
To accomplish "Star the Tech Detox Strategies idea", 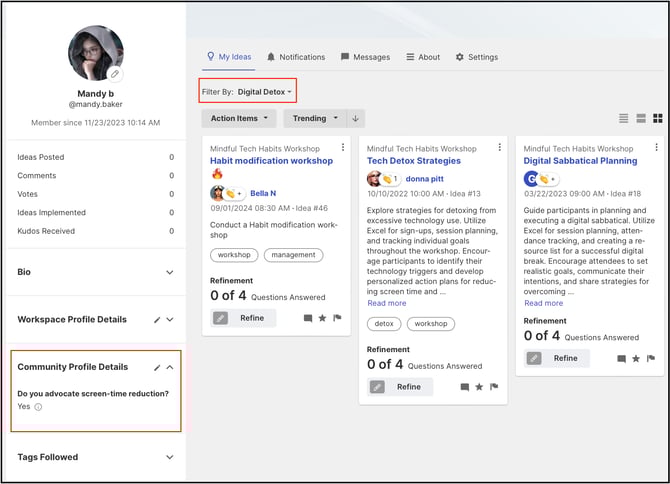I will click(x=480, y=387).
